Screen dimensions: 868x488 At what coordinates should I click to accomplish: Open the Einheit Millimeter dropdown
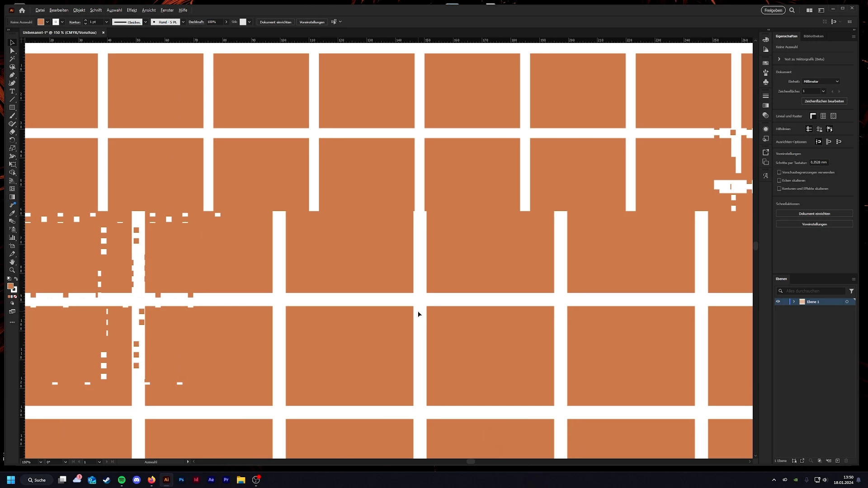click(x=821, y=81)
